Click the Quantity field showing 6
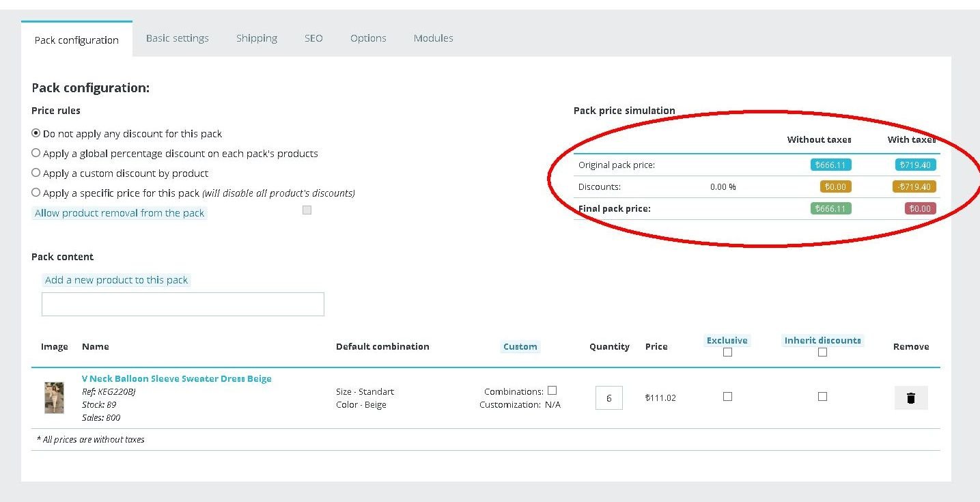Viewport: 980px width, 502px height. pos(608,398)
